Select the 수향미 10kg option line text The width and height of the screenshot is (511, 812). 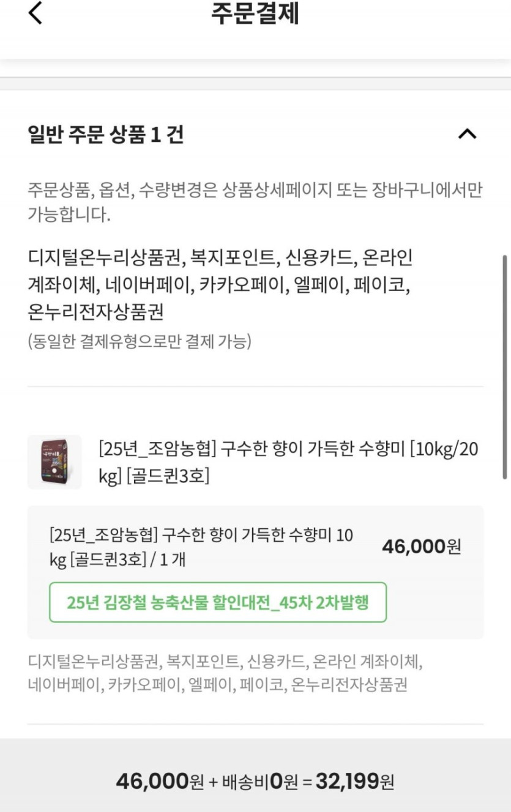(x=201, y=547)
